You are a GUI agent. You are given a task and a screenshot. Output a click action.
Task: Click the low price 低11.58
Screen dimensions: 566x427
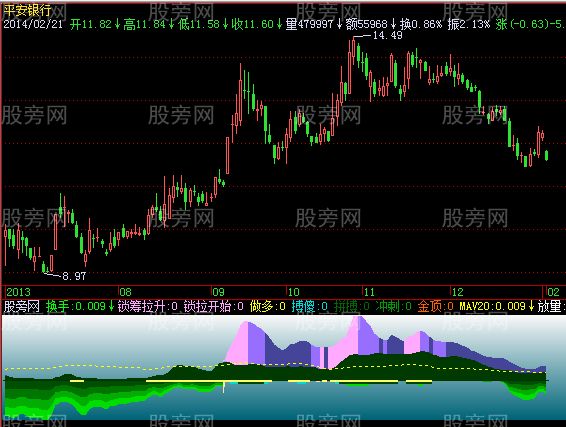point(199,24)
